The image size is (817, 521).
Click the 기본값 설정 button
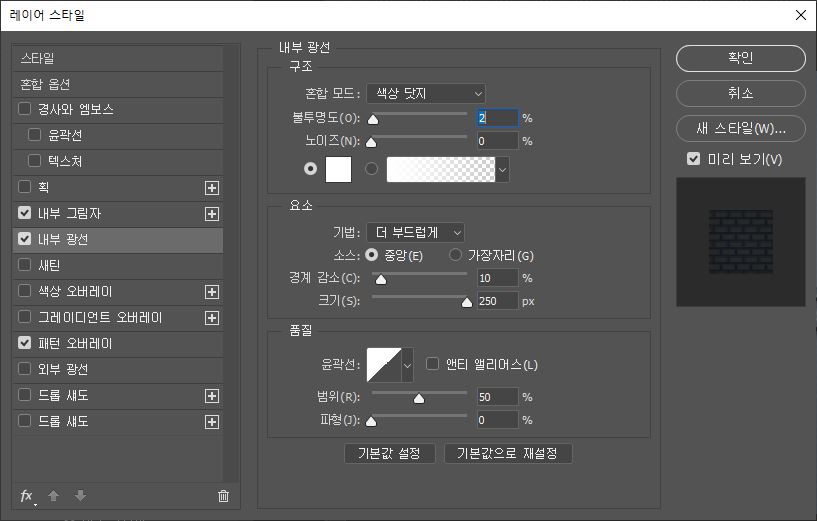390,453
